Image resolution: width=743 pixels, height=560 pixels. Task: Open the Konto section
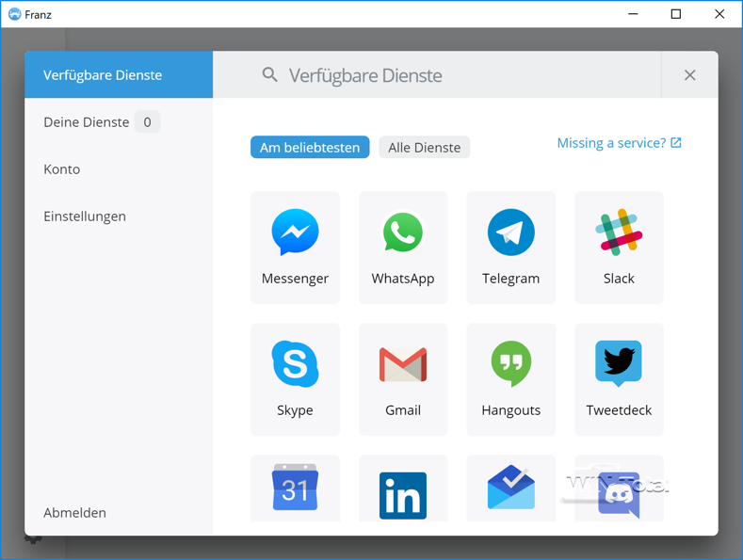pos(119,169)
